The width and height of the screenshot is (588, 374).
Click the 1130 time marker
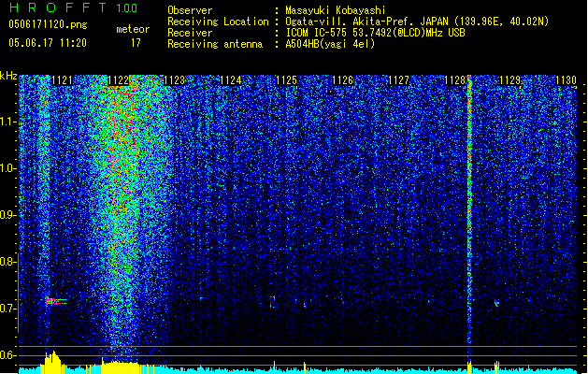[566, 80]
